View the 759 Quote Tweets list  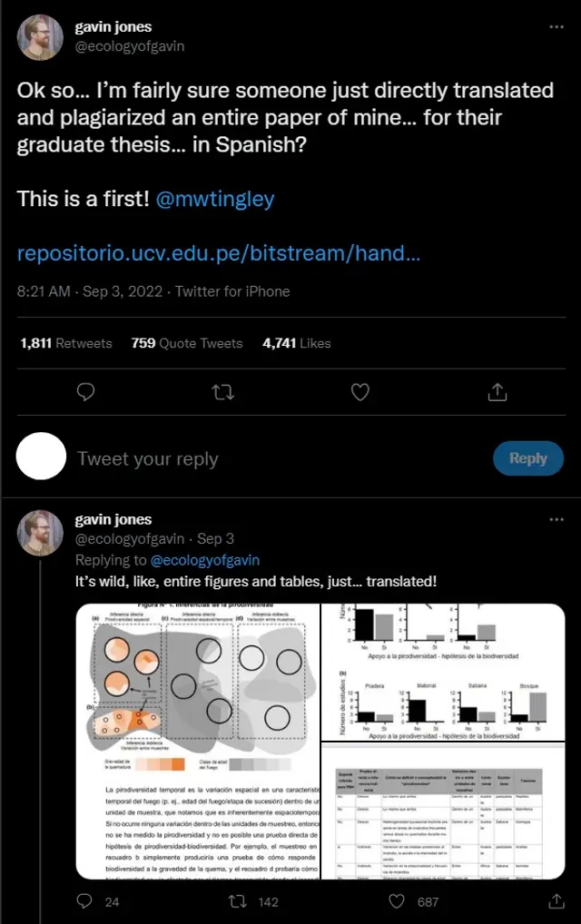187,343
